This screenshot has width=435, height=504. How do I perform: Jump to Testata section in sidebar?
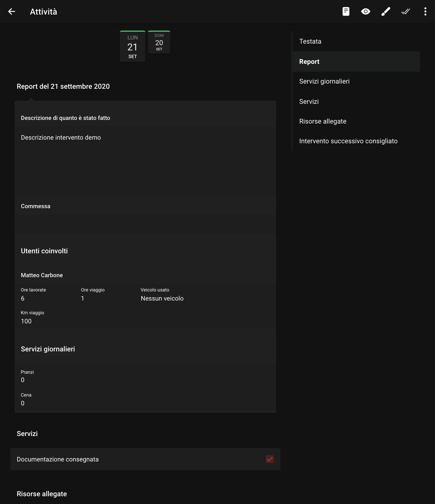(356, 42)
